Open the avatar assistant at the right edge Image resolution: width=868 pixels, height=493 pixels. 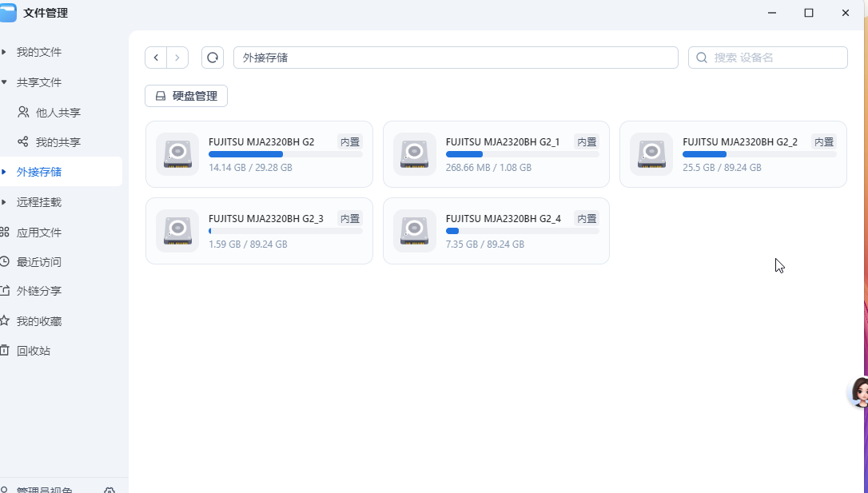pyautogui.click(x=859, y=392)
